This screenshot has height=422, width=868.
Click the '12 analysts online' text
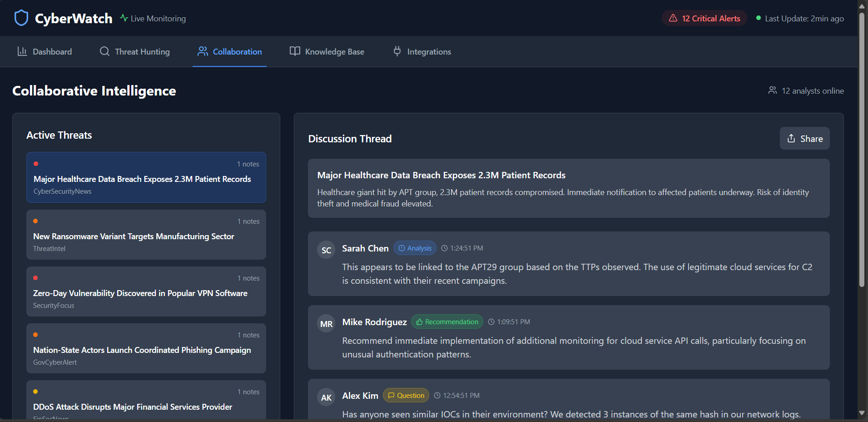(x=813, y=90)
